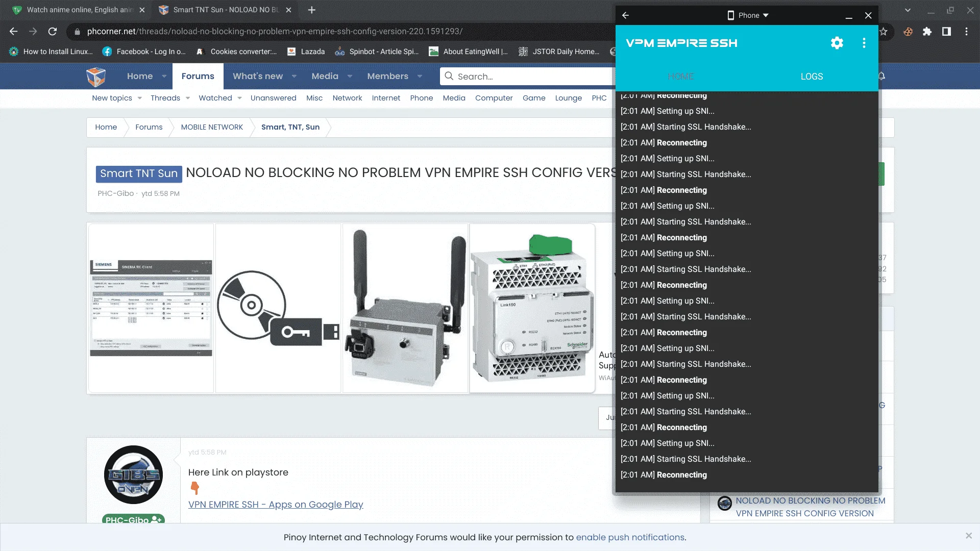The image size is (980, 551).
Task: Select the Forums navbar tab
Action: [198, 76]
